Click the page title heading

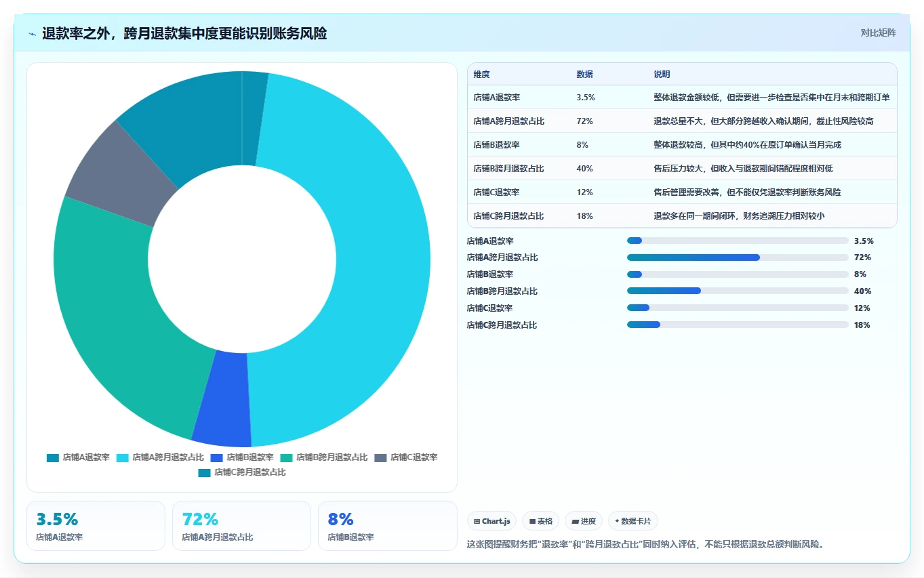(184, 34)
